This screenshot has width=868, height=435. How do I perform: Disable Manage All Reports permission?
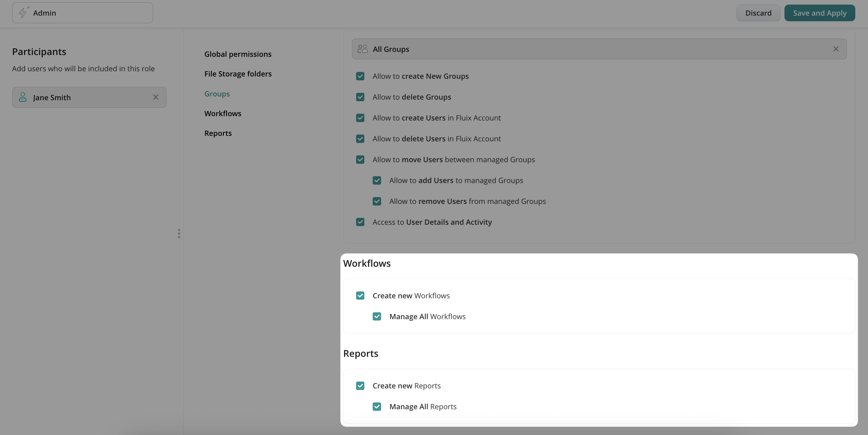pyautogui.click(x=377, y=407)
